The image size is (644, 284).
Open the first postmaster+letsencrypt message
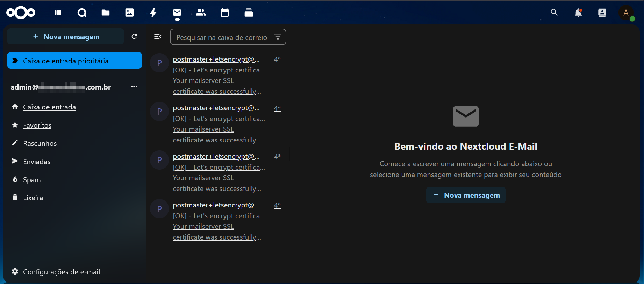click(217, 75)
